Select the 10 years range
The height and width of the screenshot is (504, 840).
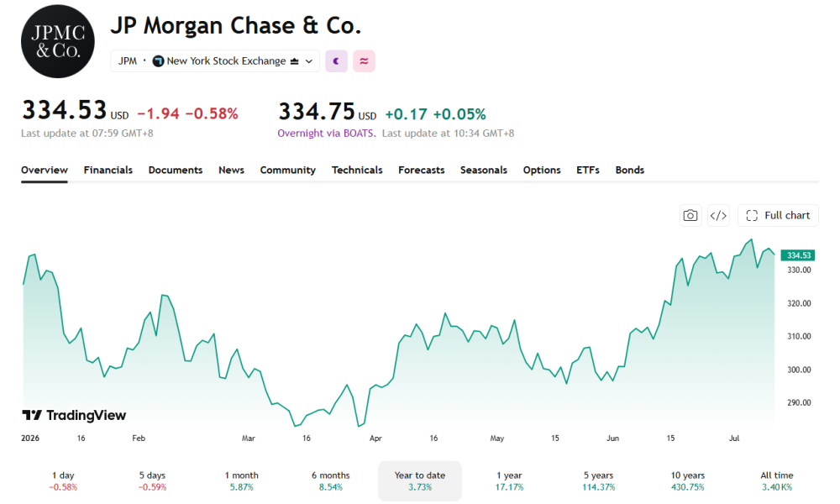[x=687, y=481]
